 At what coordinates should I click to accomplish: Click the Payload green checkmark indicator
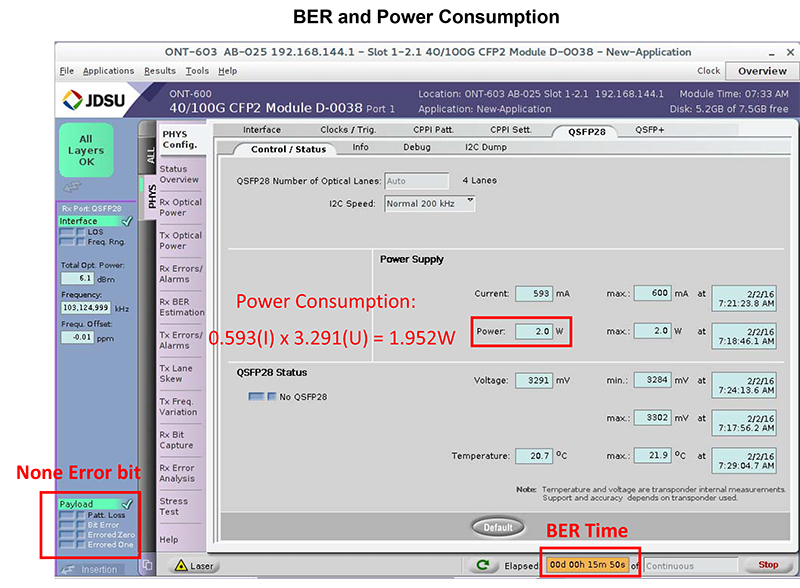coord(126,505)
